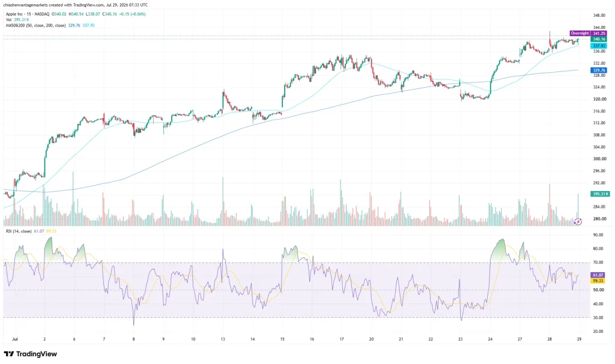Image resolution: width=615 pixels, height=364 pixels.
Task: Click the 30.00 RSI axis label
Action: pyautogui.click(x=598, y=318)
